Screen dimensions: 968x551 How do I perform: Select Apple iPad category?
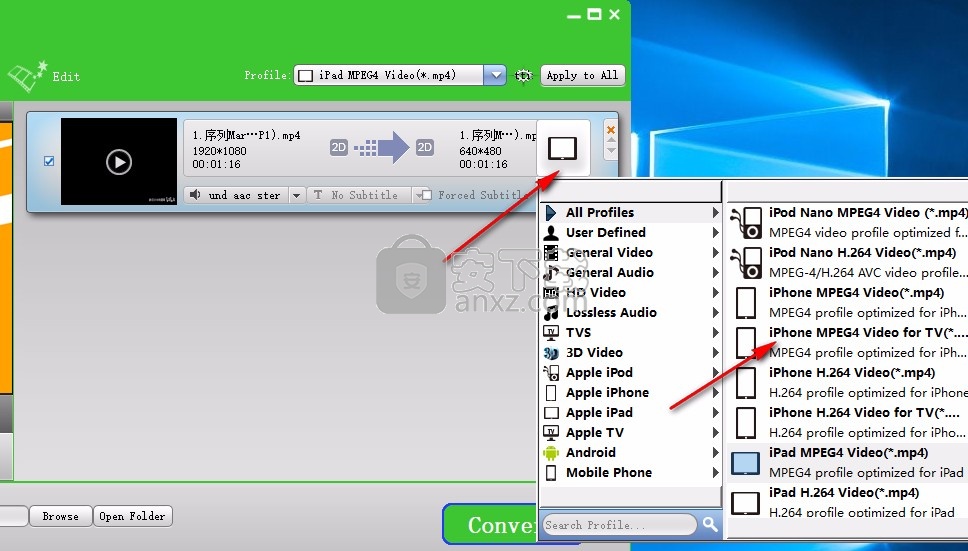click(x=631, y=413)
